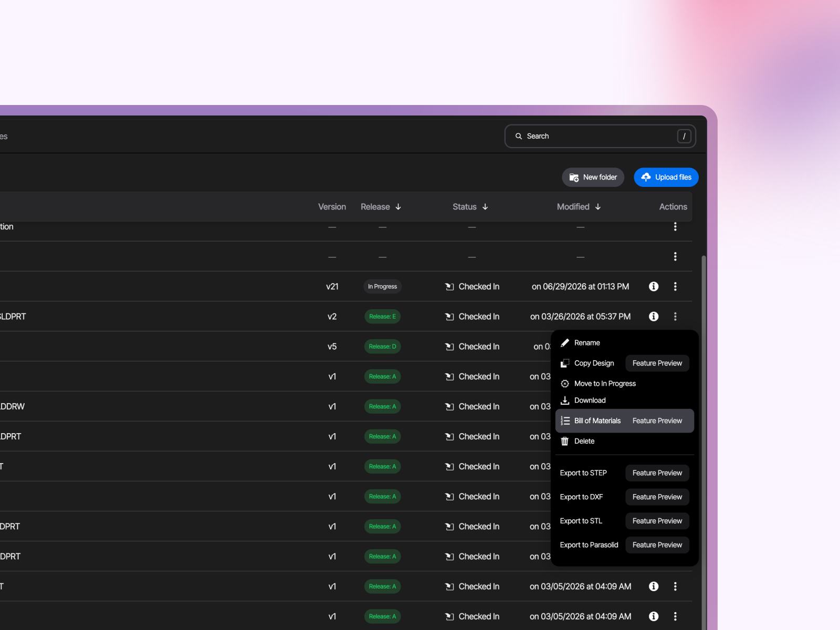
Task: Open Bill of Materials menu item
Action: [625, 421]
